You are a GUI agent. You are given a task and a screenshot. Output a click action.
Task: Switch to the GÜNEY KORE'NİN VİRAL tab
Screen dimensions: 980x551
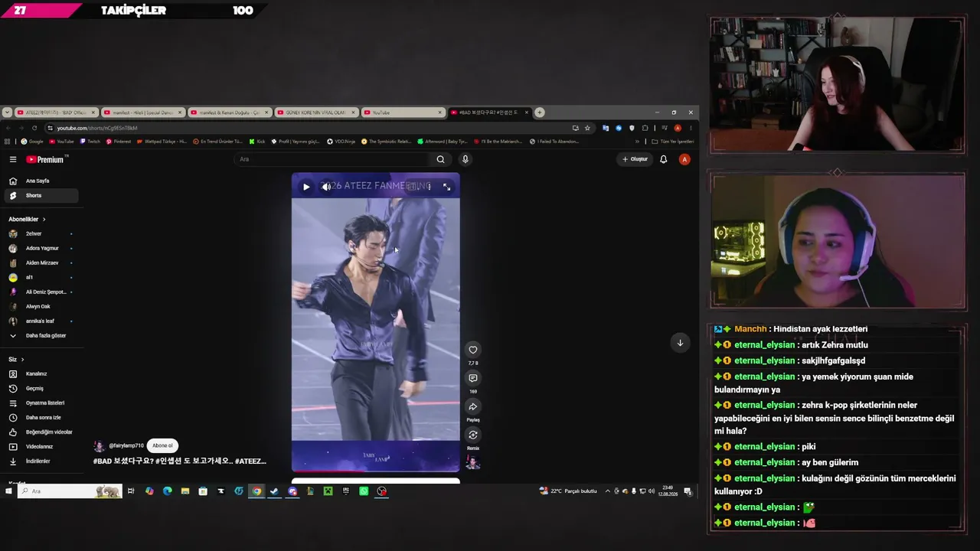315,112
